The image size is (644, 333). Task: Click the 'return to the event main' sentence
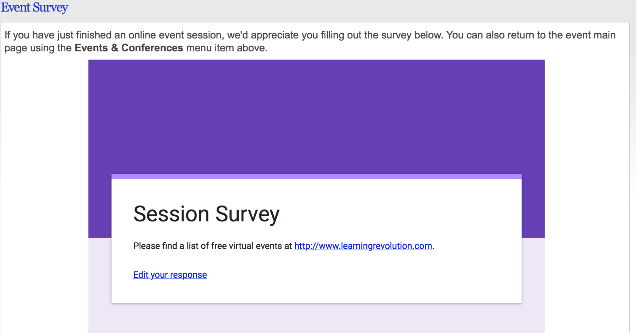531,35
